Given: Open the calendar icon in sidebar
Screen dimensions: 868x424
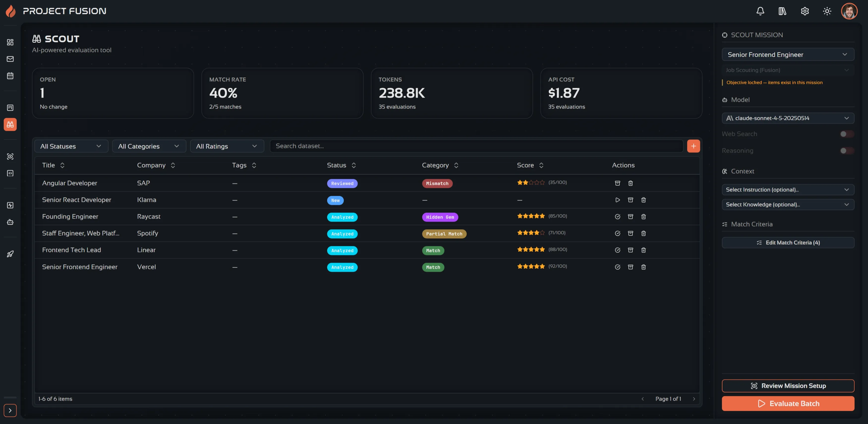Looking at the screenshot, I should [x=10, y=75].
